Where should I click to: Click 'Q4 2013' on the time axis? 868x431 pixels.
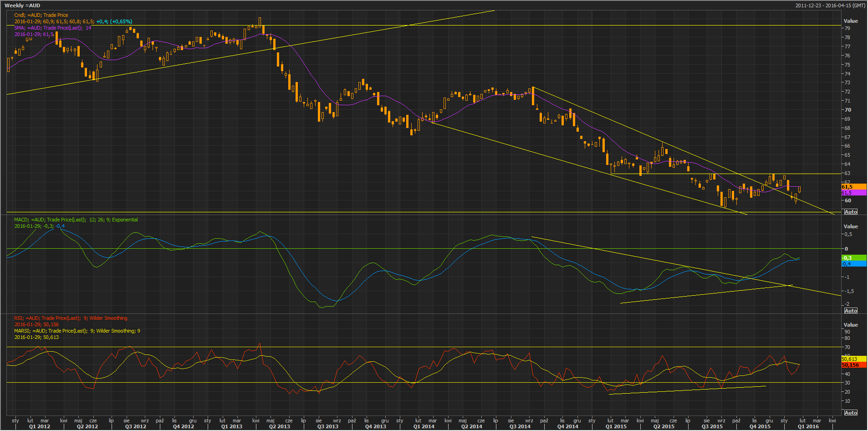pyautogui.click(x=376, y=427)
